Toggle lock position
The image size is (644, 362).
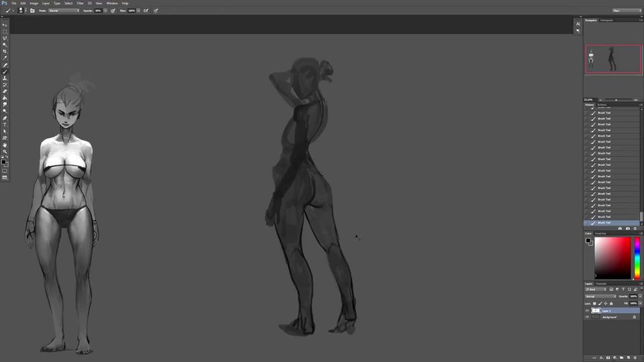[x=605, y=303]
